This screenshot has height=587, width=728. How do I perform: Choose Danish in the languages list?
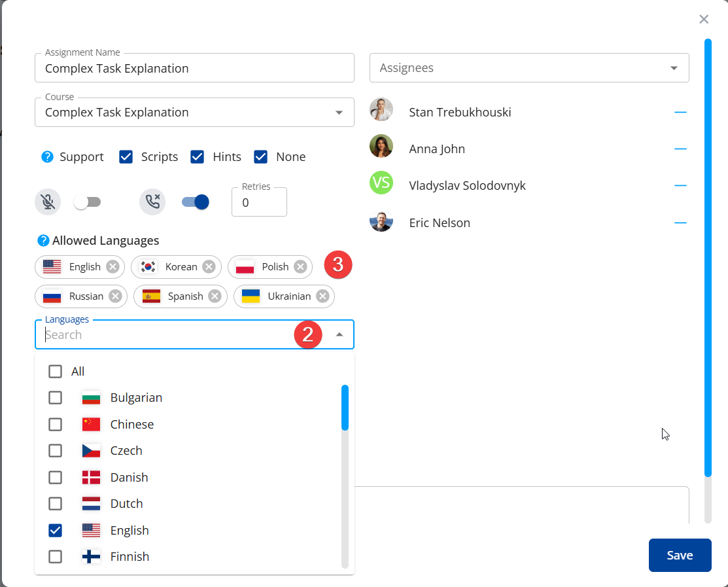click(56, 478)
